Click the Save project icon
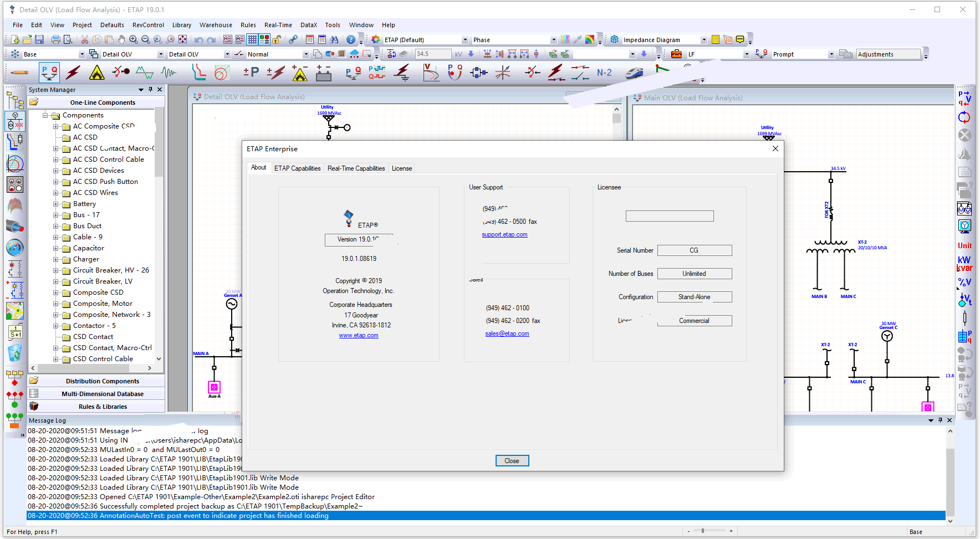Viewport: 980px width, 539px height. pyautogui.click(x=39, y=39)
